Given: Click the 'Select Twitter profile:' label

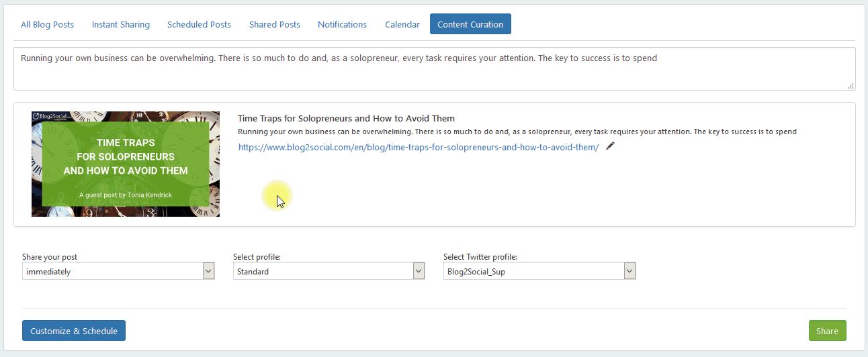Looking at the screenshot, I should point(480,257).
